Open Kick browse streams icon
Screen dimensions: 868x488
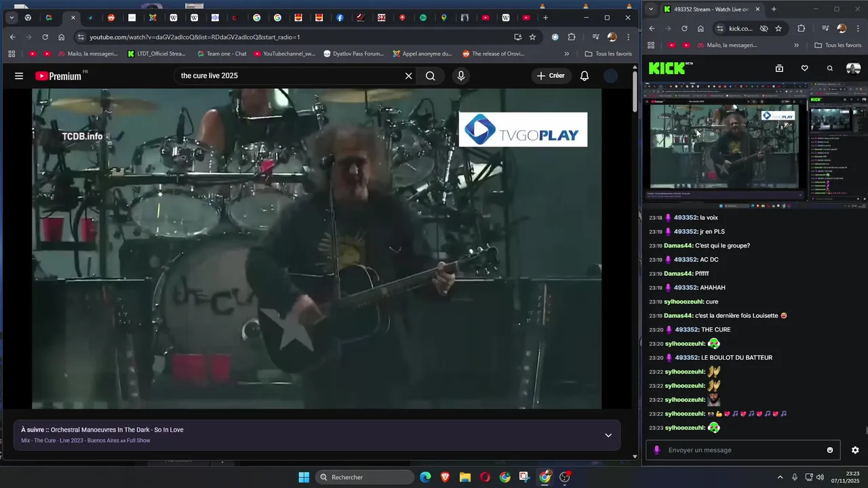(779, 68)
